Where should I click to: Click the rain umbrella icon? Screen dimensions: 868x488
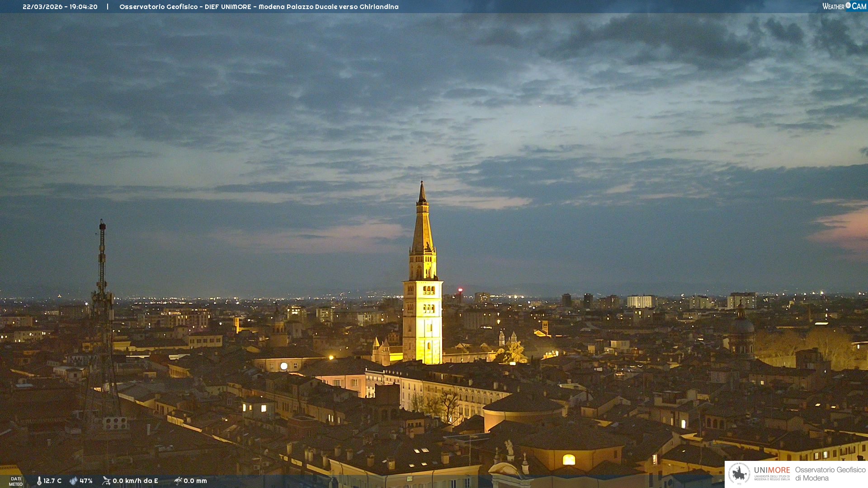pos(178,481)
